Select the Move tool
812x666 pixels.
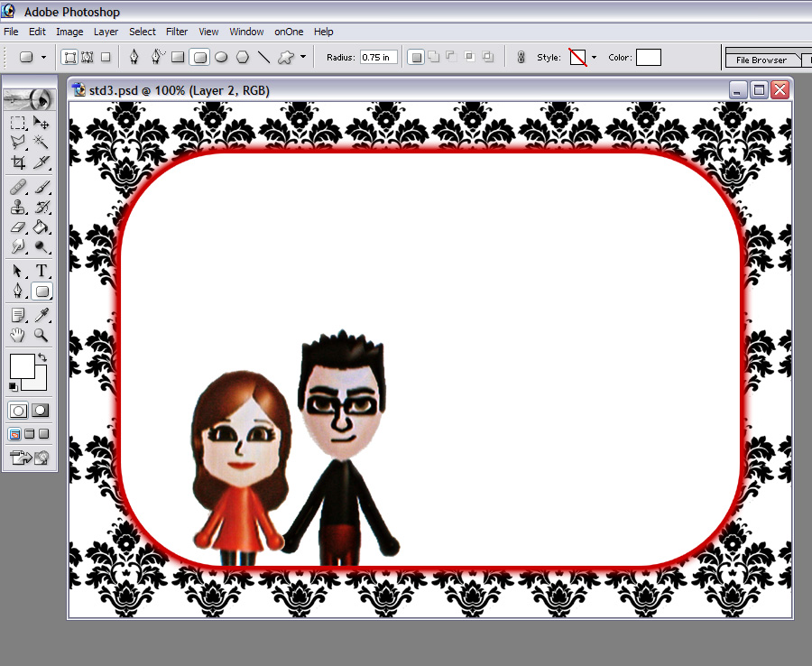point(41,124)
